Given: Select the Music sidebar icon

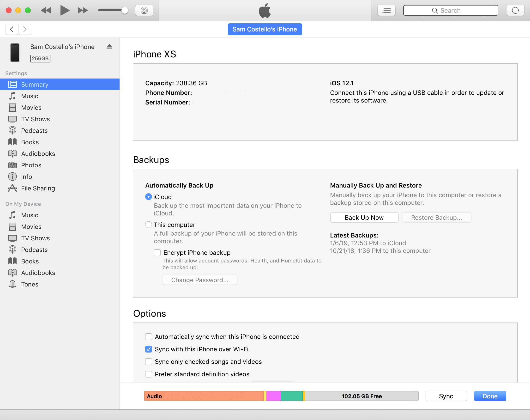Looking at the screenshot, I should pyautogui.click(x=12, y=96).
